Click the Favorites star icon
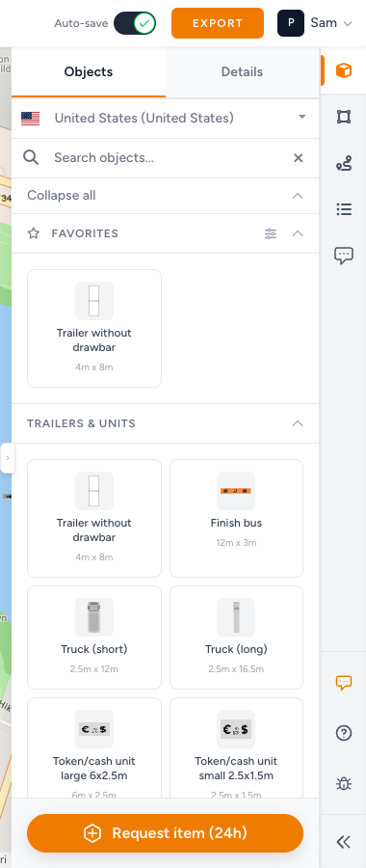The height and width of the screenshot is (868, 366). [34, 233]
